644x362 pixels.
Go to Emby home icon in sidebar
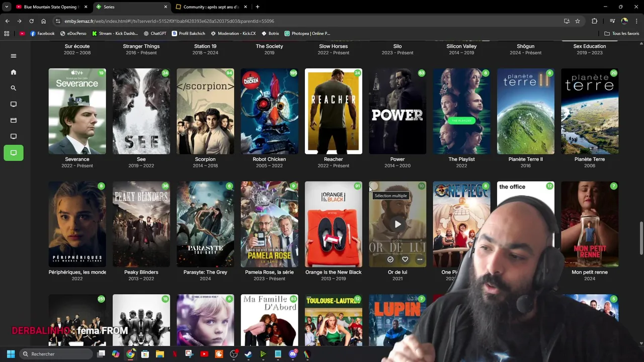pyautogui.click(x=14, y=72)
